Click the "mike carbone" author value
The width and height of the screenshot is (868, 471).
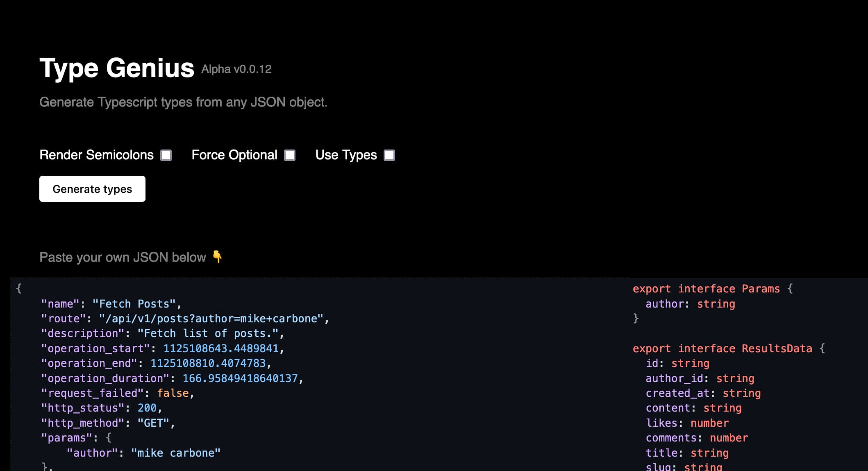pos(175,453)
